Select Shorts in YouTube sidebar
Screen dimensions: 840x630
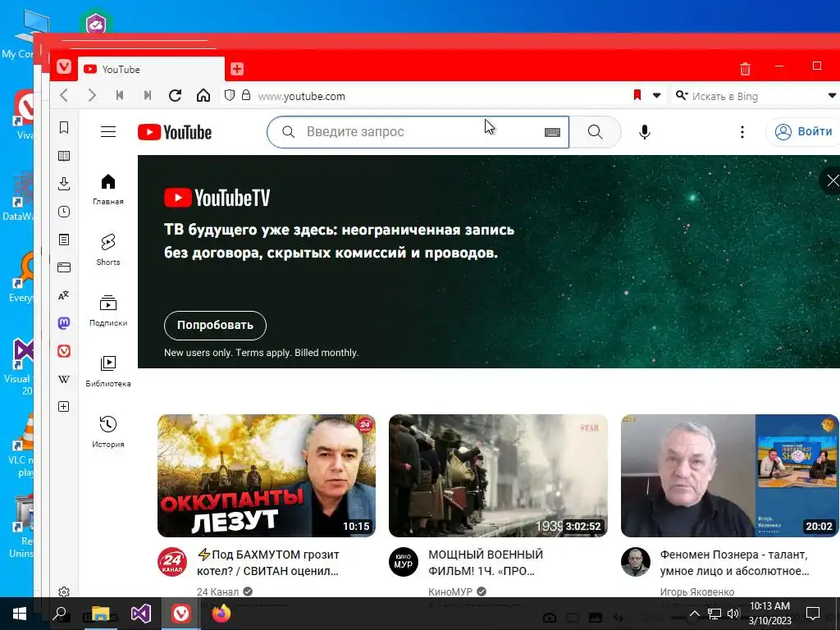108,250
